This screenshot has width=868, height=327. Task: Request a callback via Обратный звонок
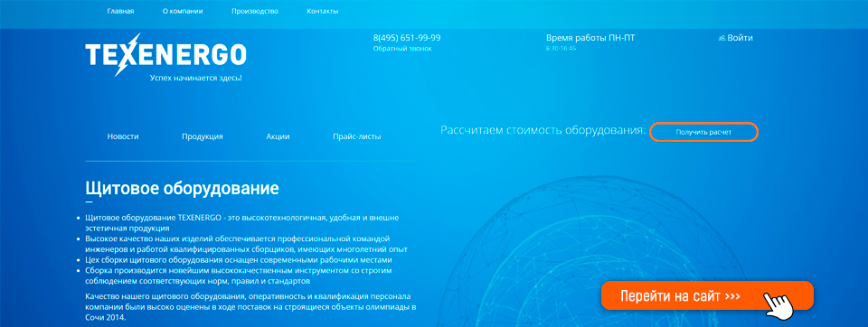click(401, 49)
